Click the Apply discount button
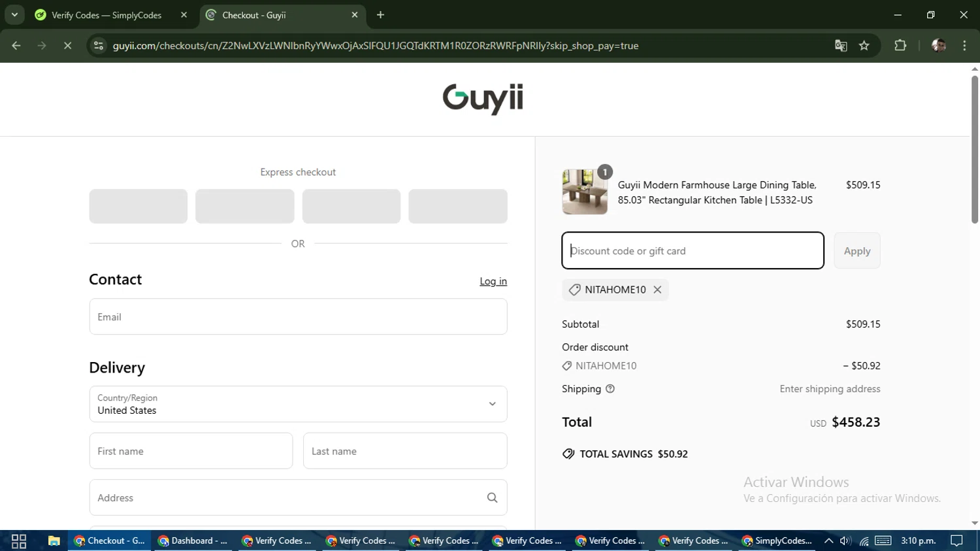 pos(857,250)
